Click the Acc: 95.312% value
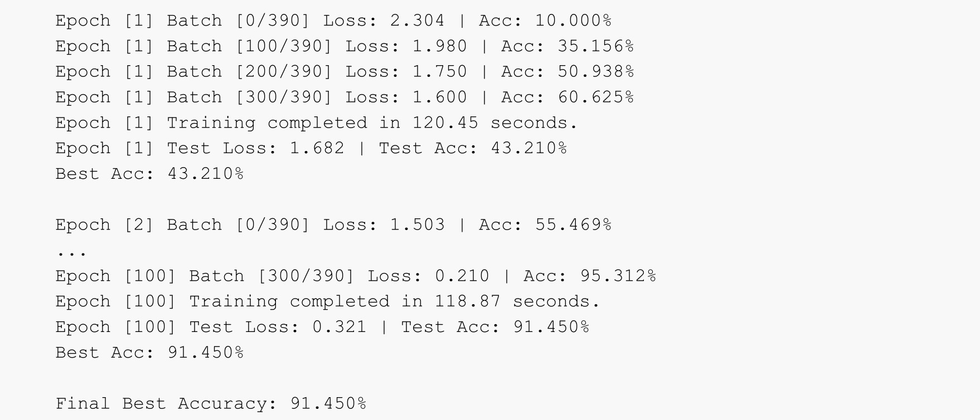 click(x=590, y=276)
